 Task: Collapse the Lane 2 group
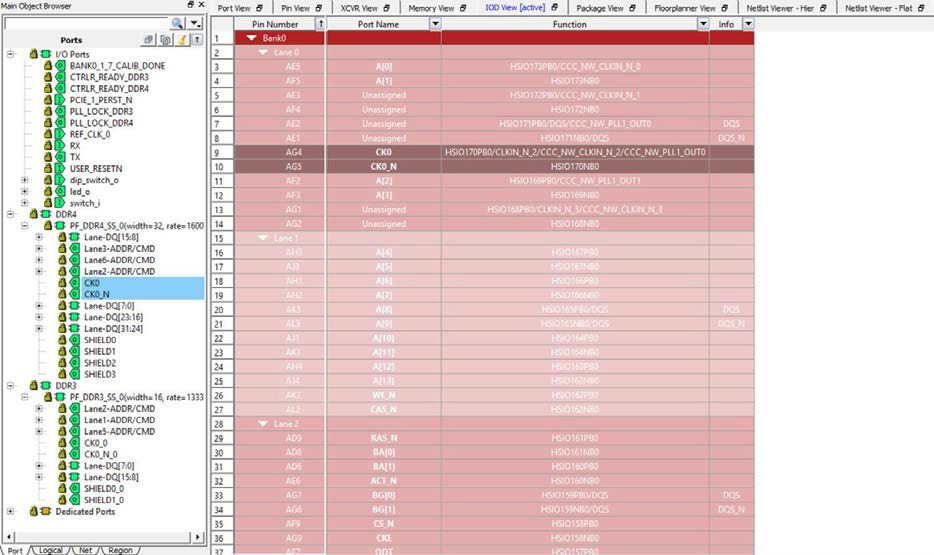point(263,424)
